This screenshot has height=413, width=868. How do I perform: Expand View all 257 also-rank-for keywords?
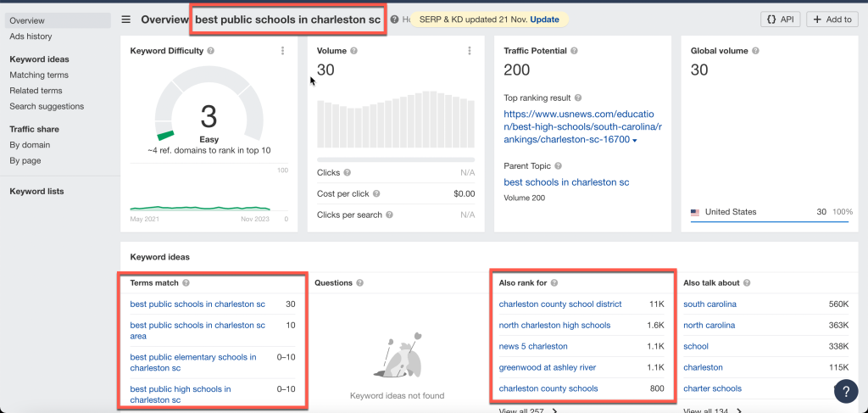pos(528,411)
